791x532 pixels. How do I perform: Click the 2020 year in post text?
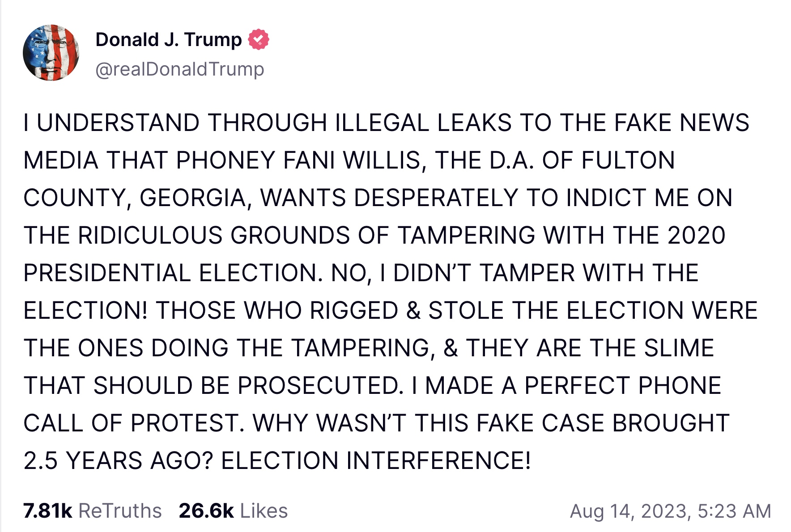pyautogui.click(x=696, y=236)
